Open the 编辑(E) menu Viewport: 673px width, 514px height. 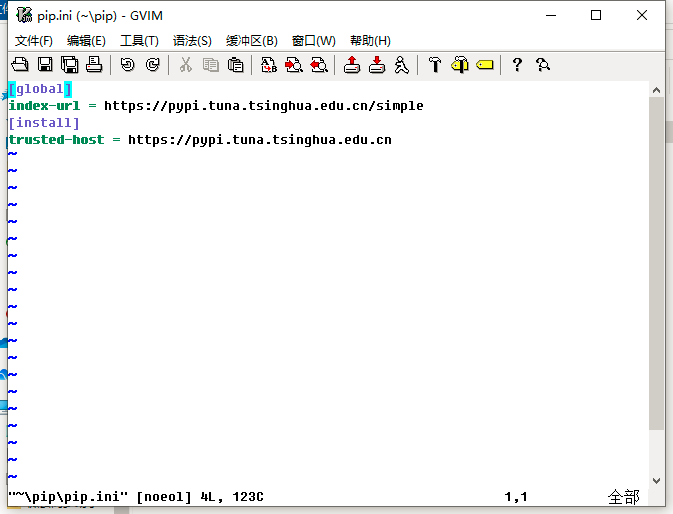tap(86, 41)
